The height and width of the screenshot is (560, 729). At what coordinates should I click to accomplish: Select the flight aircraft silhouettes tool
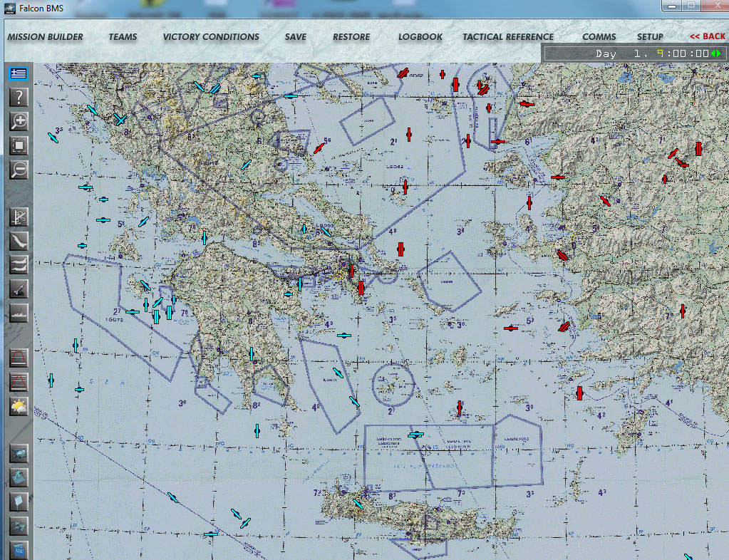[x=19, y=264]
